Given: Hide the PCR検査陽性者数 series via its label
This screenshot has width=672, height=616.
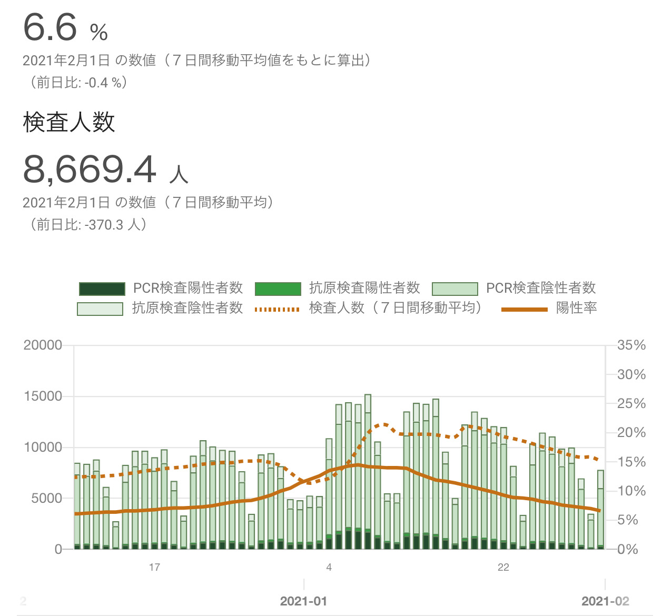Looking at the screenshot, I should coord(187,288).
